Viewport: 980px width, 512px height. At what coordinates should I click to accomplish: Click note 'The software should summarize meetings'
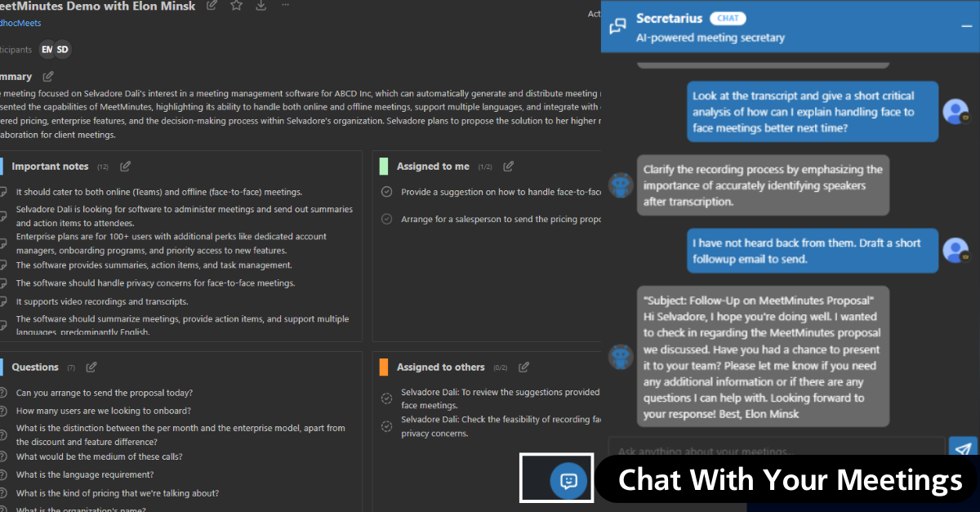click(183, 325)
